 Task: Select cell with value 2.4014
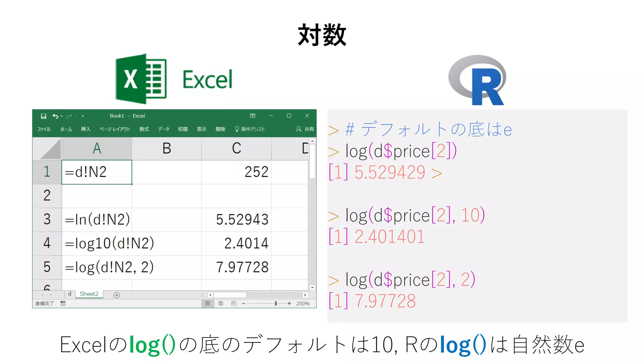236,243
